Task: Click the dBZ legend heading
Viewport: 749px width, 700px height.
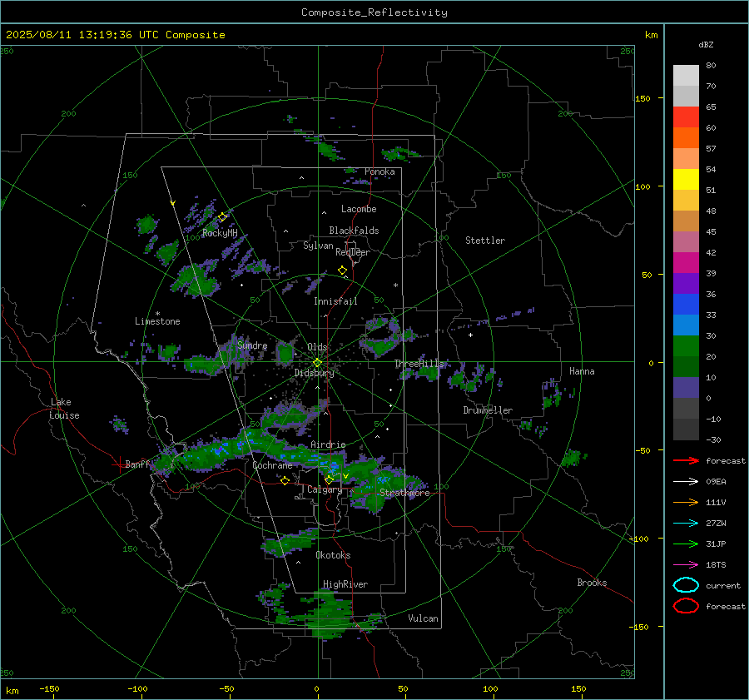Action: pos(706,44)
